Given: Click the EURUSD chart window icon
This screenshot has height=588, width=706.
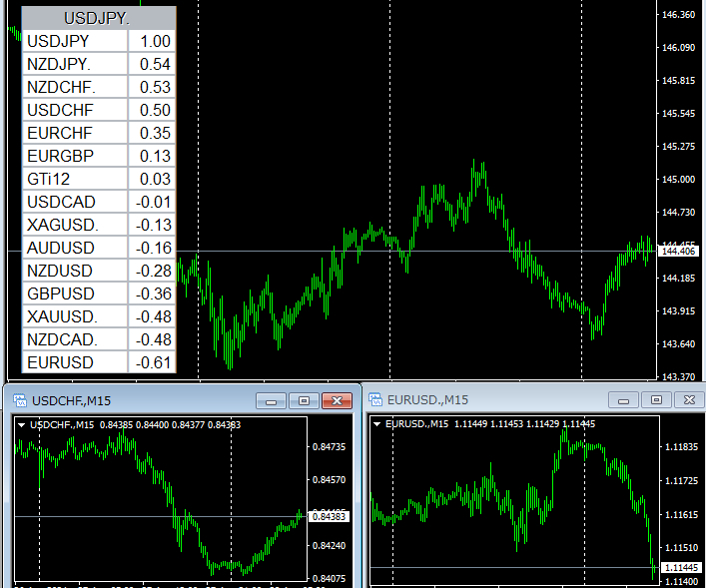Looking at the screenshot, I should click(375, 400).
